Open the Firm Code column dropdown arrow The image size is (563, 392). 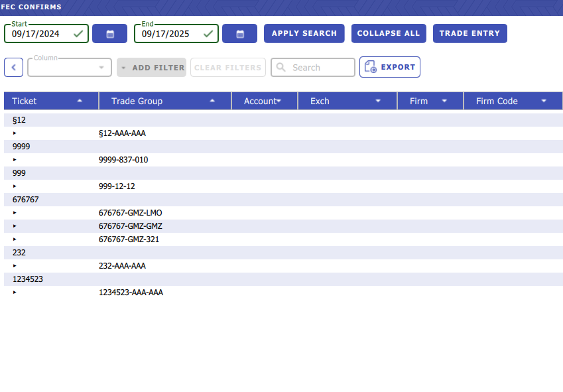[544, 101]
